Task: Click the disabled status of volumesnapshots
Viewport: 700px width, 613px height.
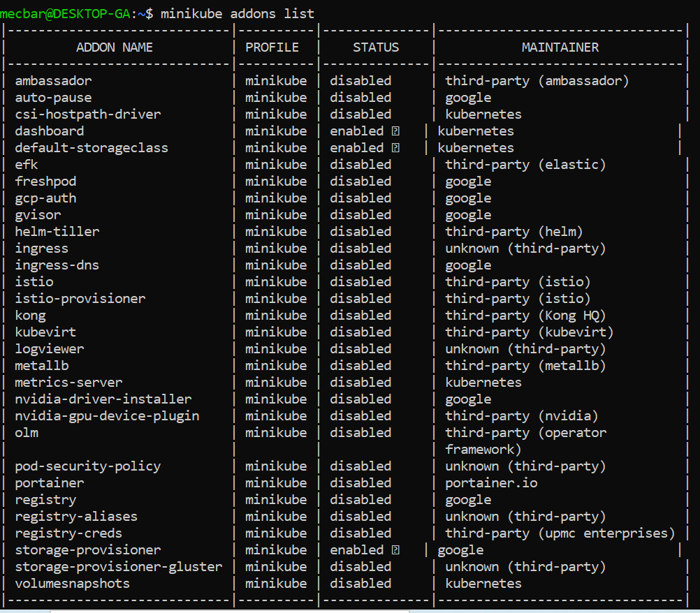Action: (360, 584)
